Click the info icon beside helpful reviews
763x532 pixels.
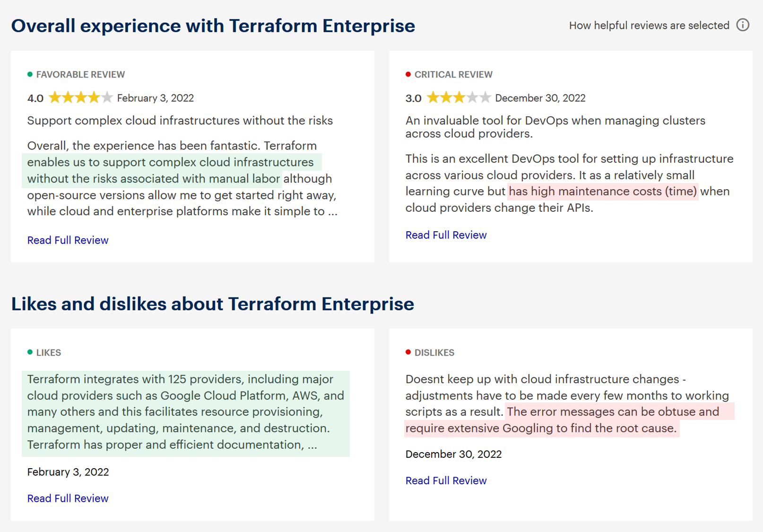click(x=743, y=25)
